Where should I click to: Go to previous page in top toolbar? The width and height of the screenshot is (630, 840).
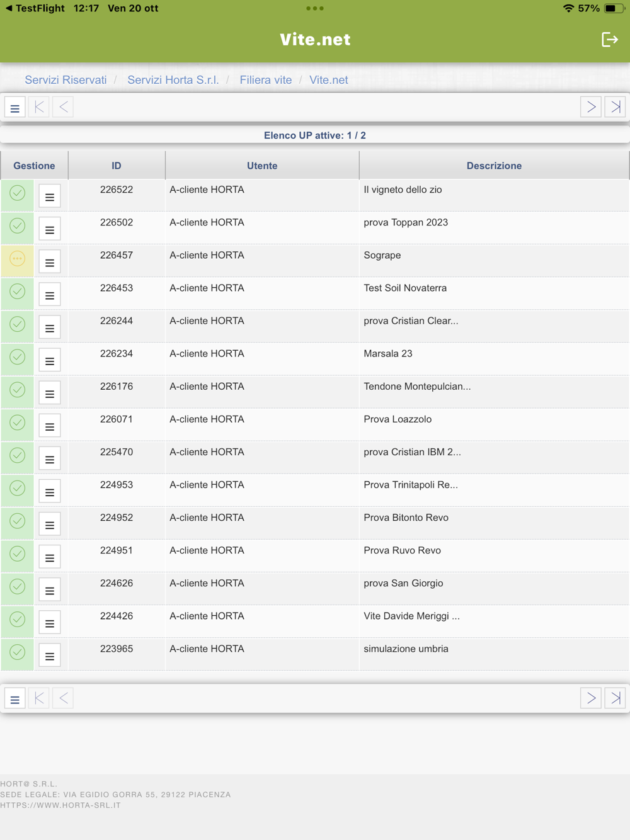pos(63,107)
